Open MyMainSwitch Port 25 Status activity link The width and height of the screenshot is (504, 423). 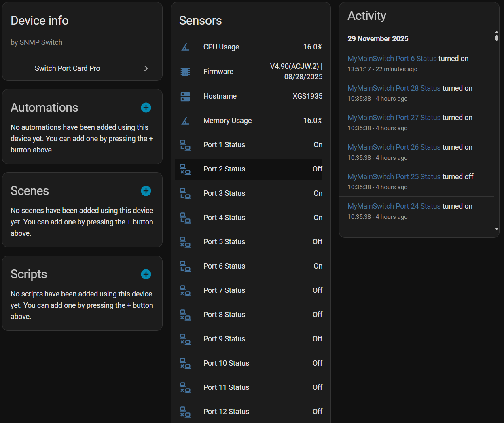coord(394,177)
